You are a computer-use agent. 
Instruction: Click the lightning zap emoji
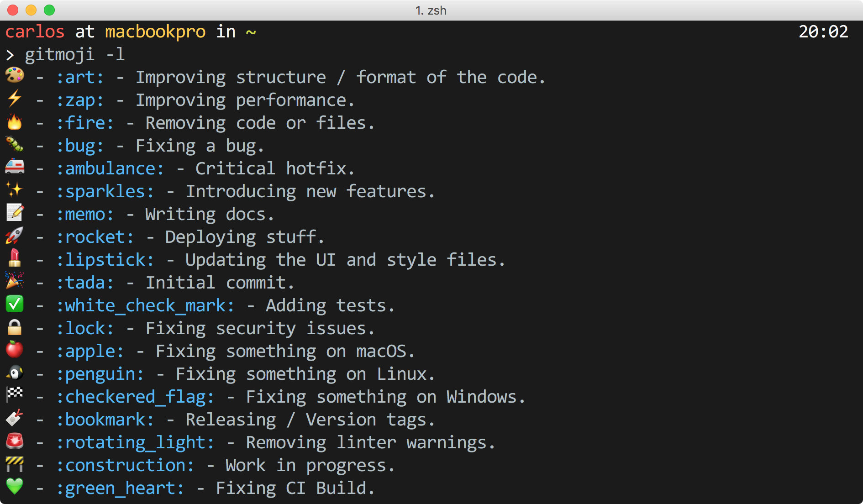[x=15, y=98]
